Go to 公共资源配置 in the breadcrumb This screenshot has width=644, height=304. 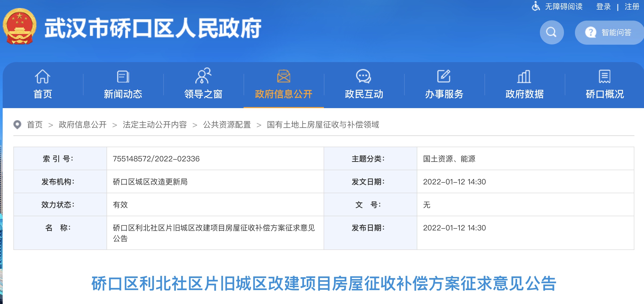(x=227, y=125)
